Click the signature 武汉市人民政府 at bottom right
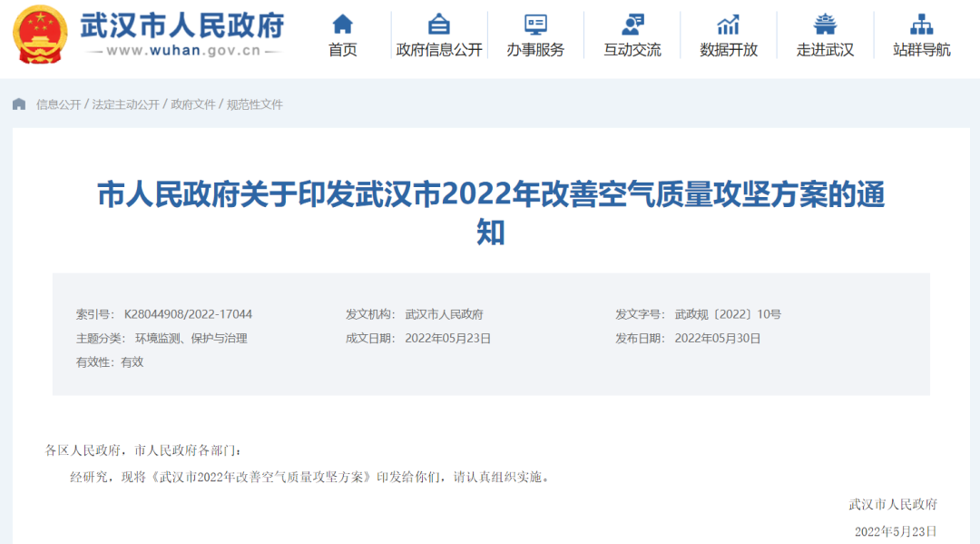Viewport: 980px width, 544px height. pos(893,504)
